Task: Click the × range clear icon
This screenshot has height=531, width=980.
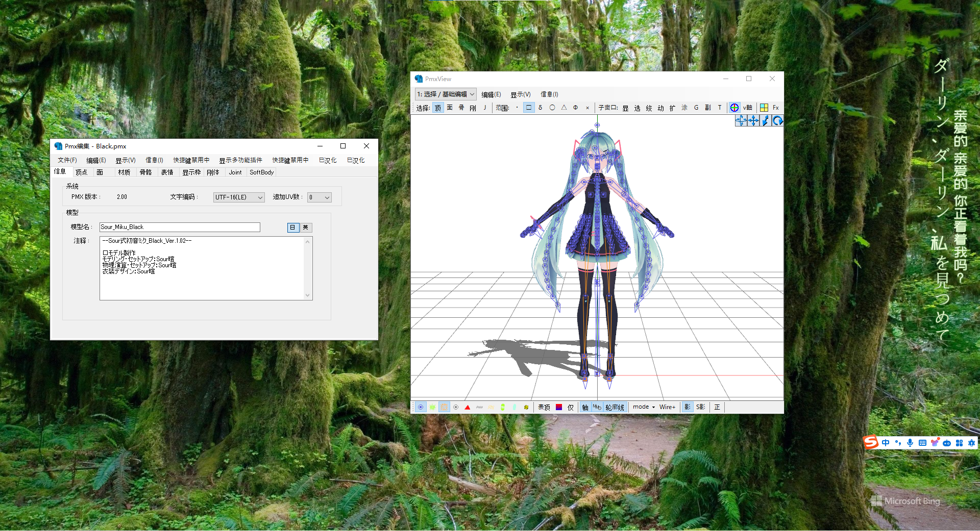Action: 587,108
